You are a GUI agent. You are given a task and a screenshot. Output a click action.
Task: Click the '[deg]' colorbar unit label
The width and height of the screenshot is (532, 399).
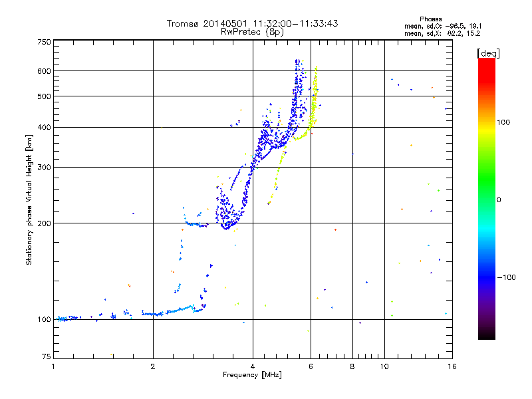point(488,53)
